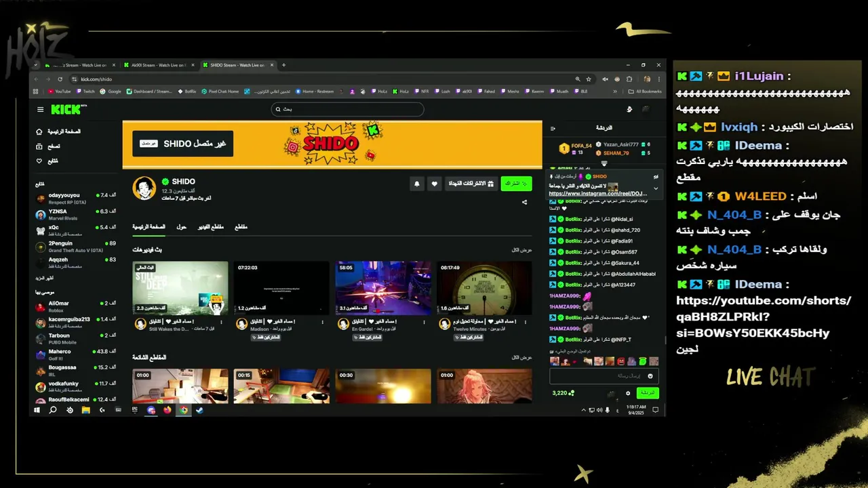Viewport: 868px width, 488px height.
Task: Open a new browser tab
Action: [283, 65]
